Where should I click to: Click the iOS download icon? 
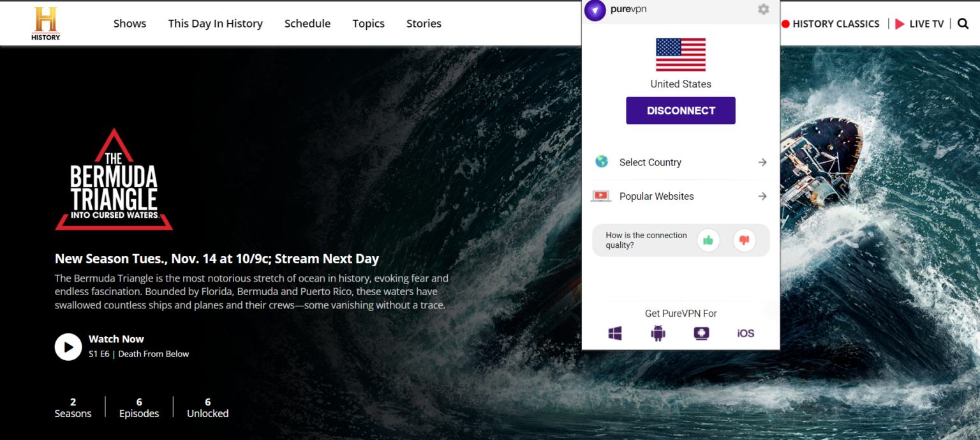point(745,333)
